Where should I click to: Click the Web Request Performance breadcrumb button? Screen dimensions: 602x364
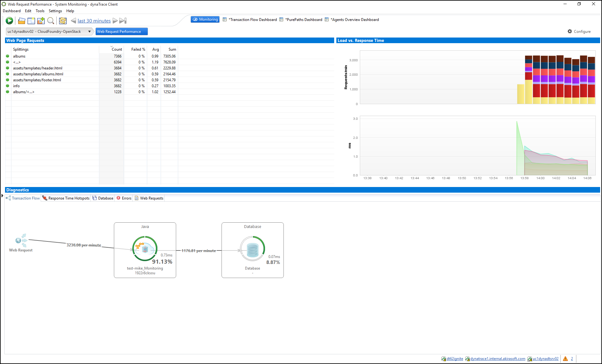pos(121,31)
